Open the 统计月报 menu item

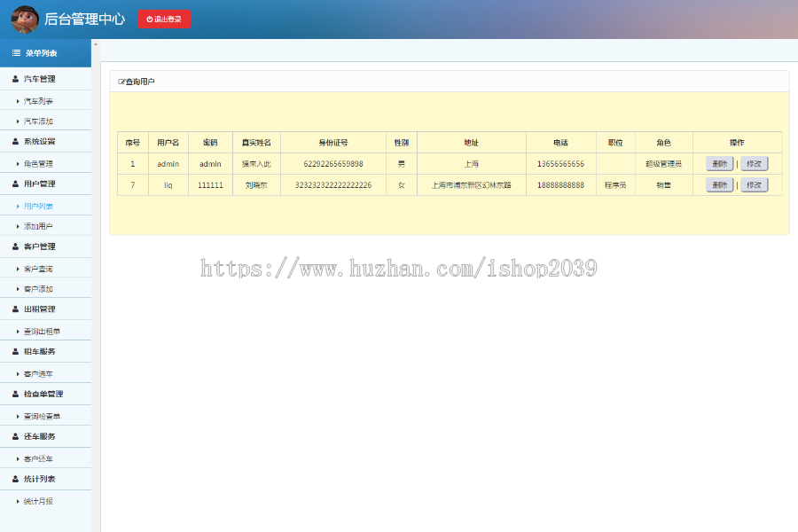(45, 501)
